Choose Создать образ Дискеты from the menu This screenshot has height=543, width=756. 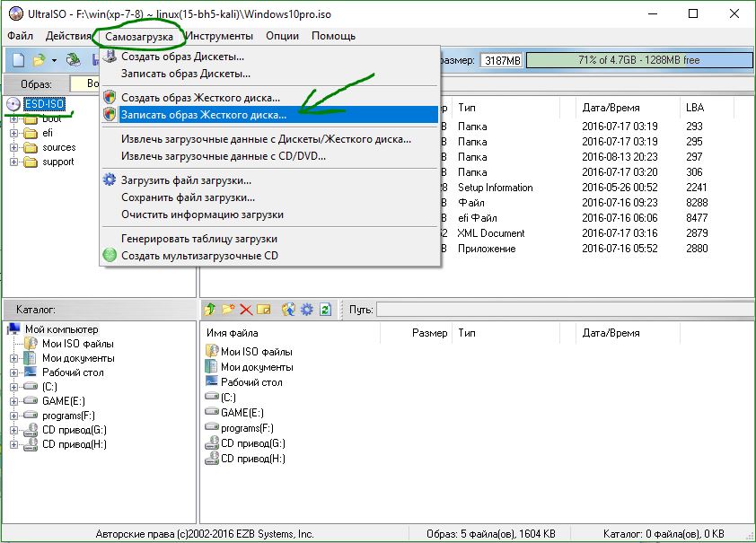click(x=270, y=57)
